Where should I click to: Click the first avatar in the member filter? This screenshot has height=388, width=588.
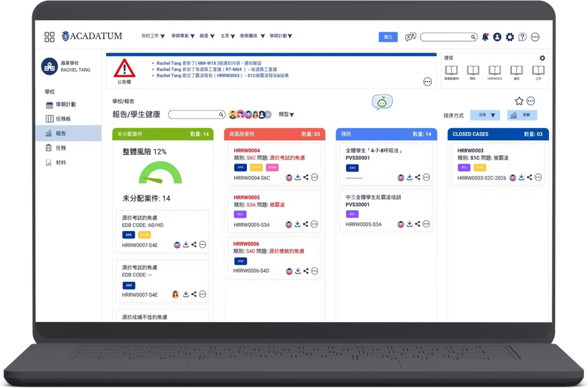pos(233,115)
